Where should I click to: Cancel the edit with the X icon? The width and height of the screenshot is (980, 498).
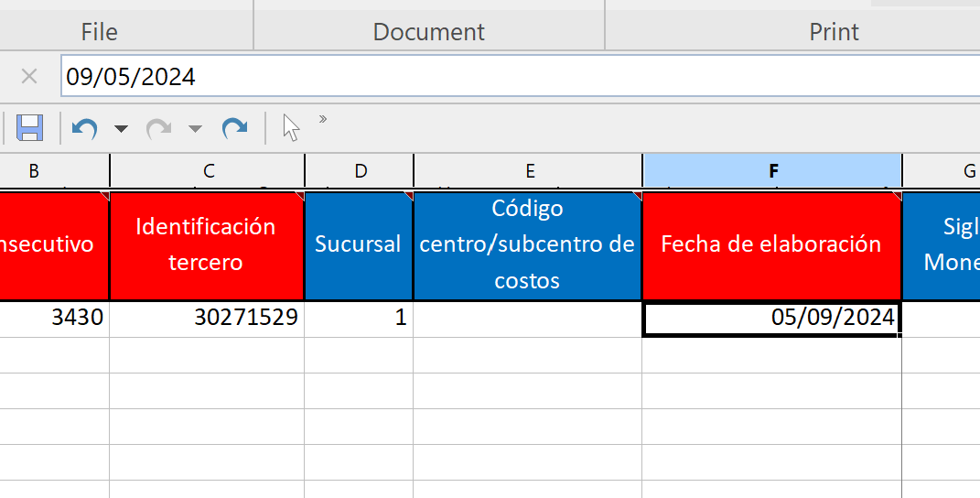[29, 77]
